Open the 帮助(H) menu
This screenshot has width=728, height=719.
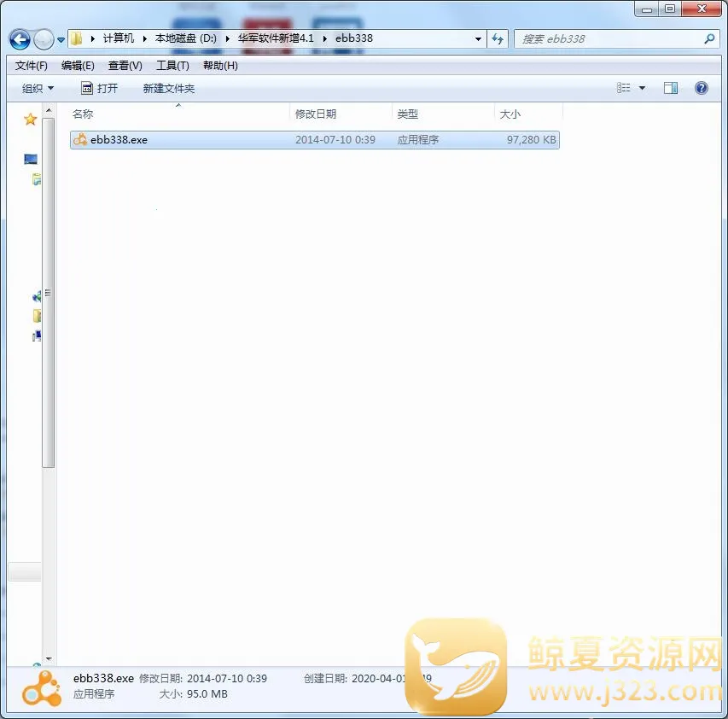(220, 66)
